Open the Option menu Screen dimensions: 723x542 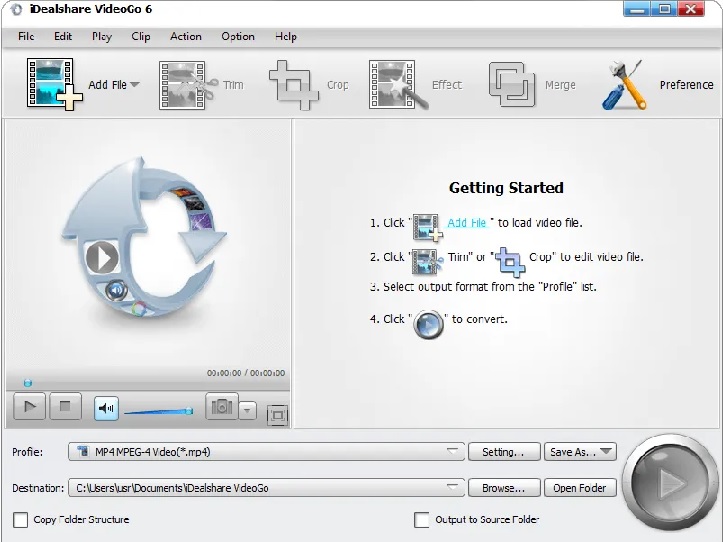click(x=238, y=36)
